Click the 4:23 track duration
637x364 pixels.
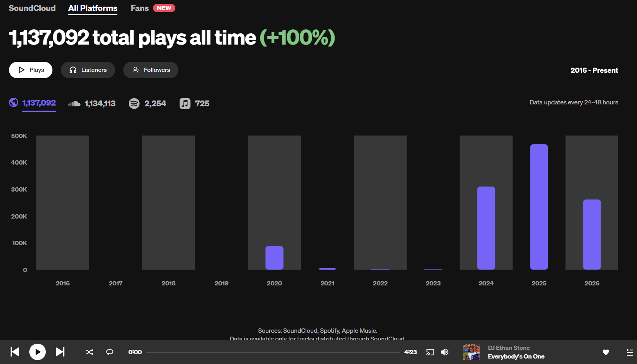click(x=410, y=352)
